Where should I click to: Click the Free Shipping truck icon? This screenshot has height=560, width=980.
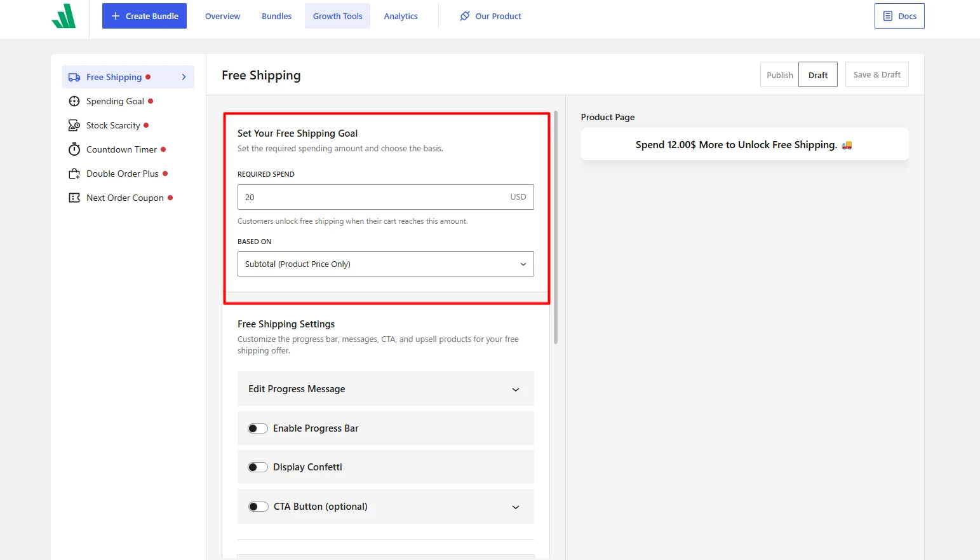[74, 77]
